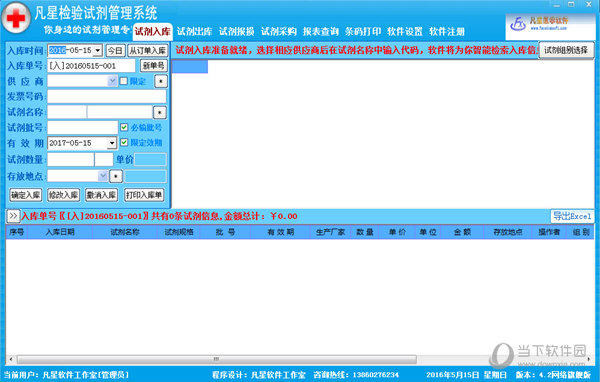The height and width of the screenshot is (382, 600).
Task: Open the storage location asterisk button
Action: [x=116, y=176]
